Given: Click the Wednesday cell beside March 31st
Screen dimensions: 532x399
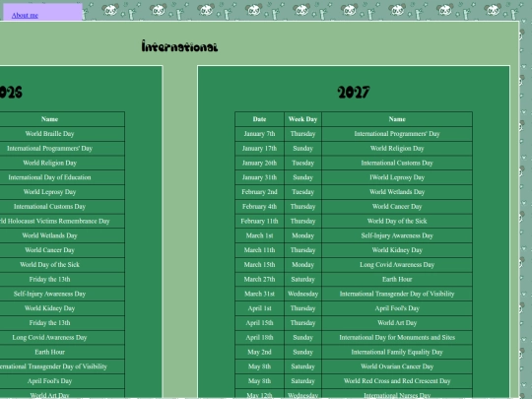Looking at the screenshot, I should (x=302, y=294).
